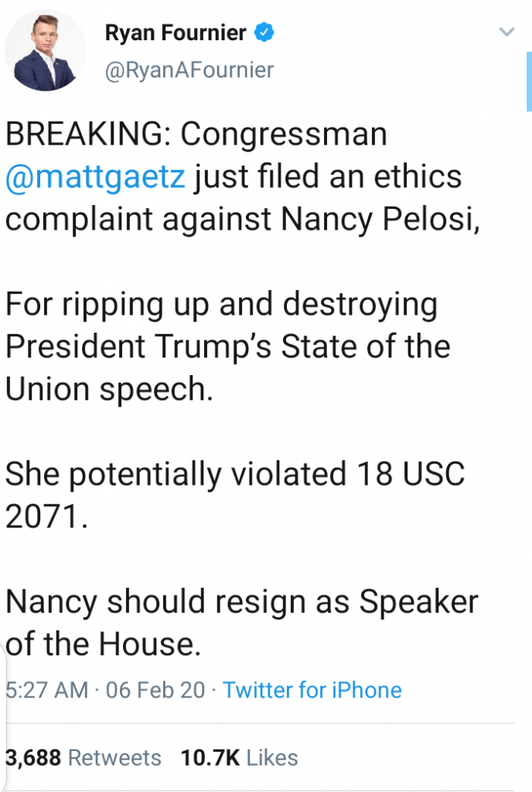Click the blue scrollbar on right edge
The image size is (532, 792).
529,85
